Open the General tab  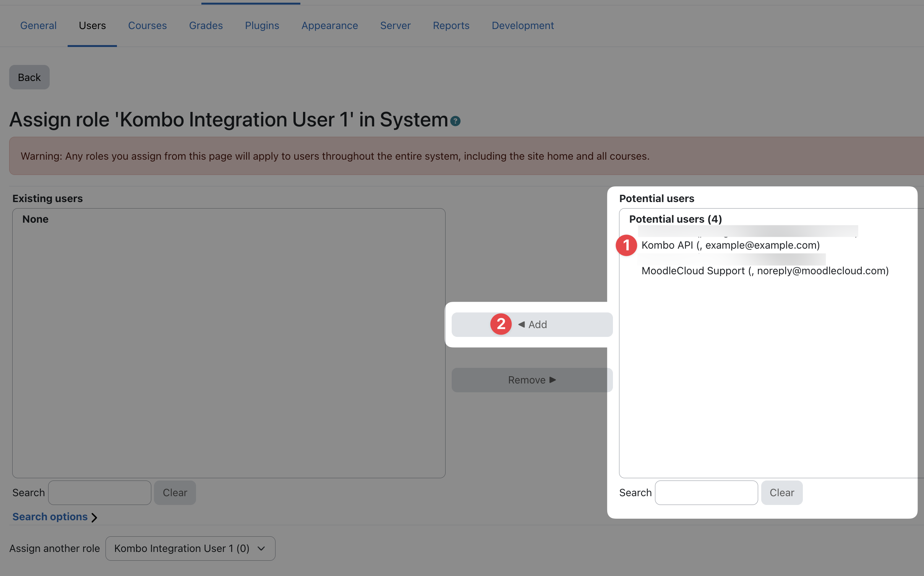coord(38,26)
